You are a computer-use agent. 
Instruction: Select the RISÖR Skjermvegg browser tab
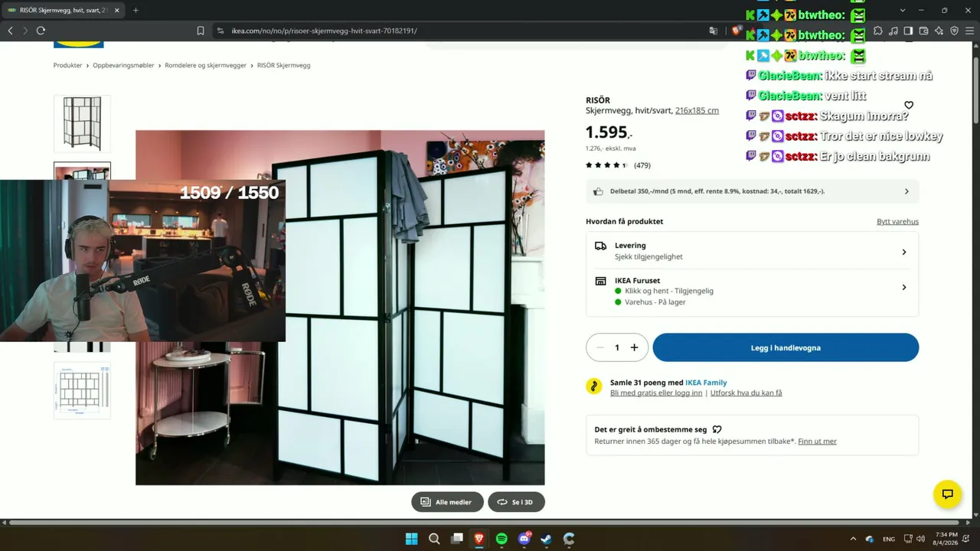pos(64,11)
